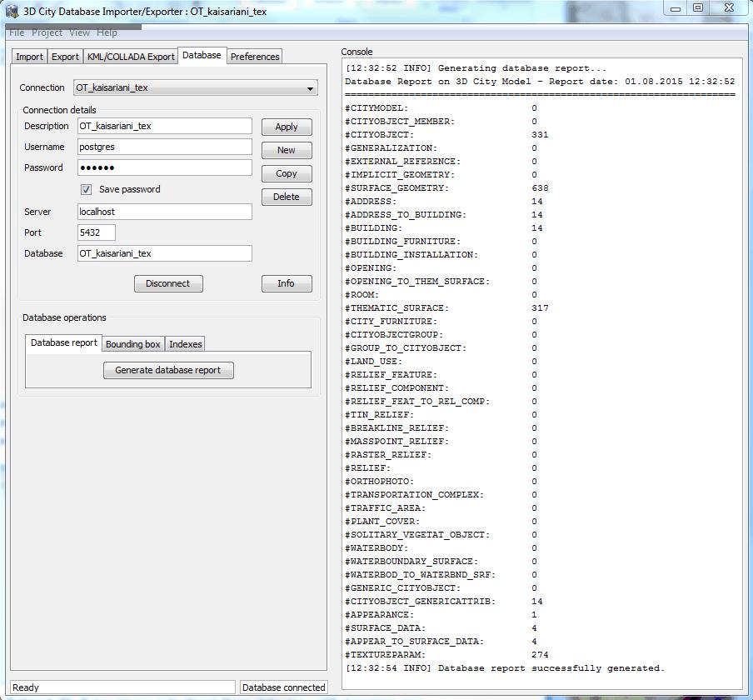
Task: Select the Database report sub-tab
Action: [x=64, y=343]
